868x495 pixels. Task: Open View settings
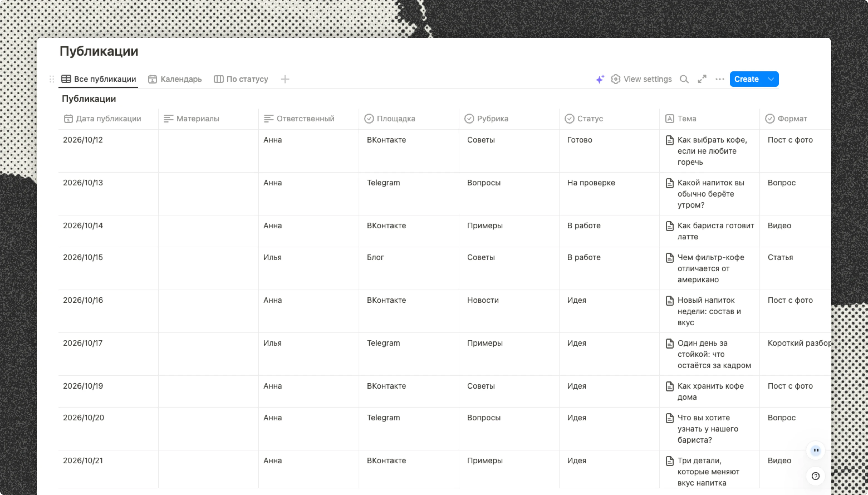641,79
